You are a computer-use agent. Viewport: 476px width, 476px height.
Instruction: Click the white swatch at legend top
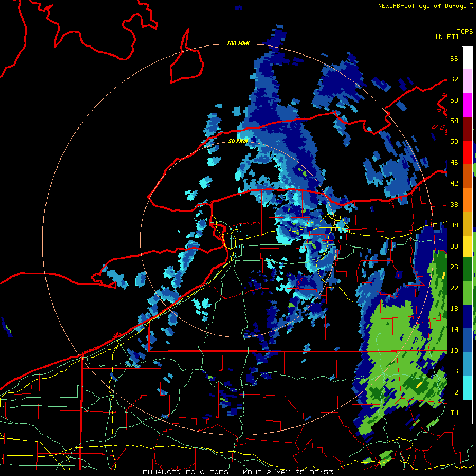(467, 58)
